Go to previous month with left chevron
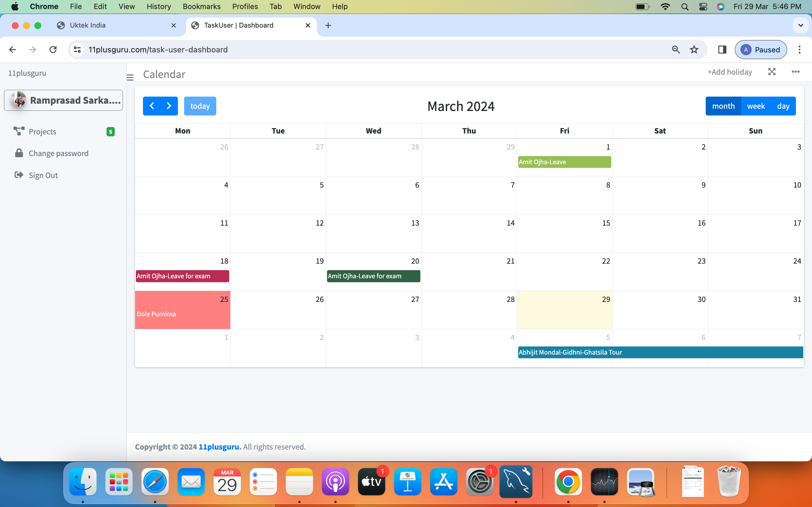Screen dimensions: 812x507 [152, 106]
